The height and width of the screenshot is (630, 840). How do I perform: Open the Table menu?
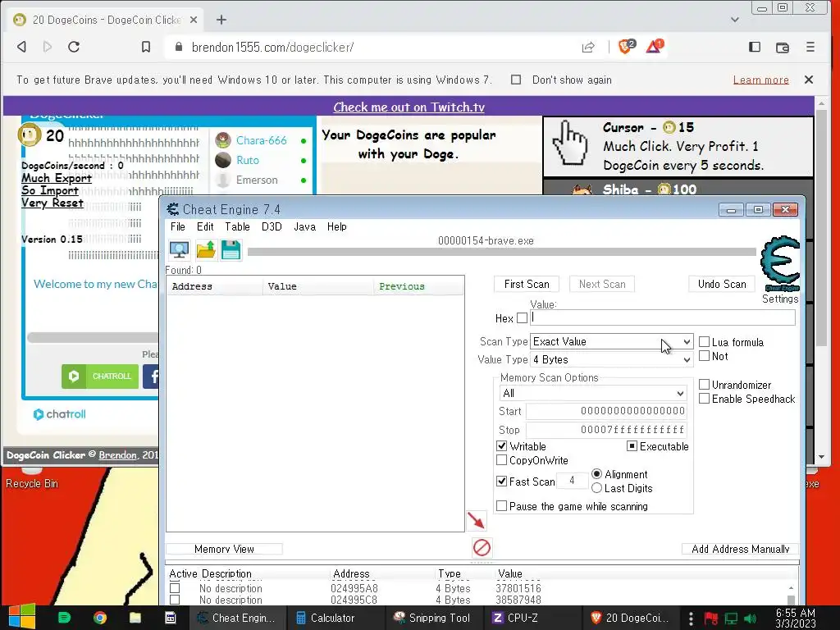tap(237, 226)
